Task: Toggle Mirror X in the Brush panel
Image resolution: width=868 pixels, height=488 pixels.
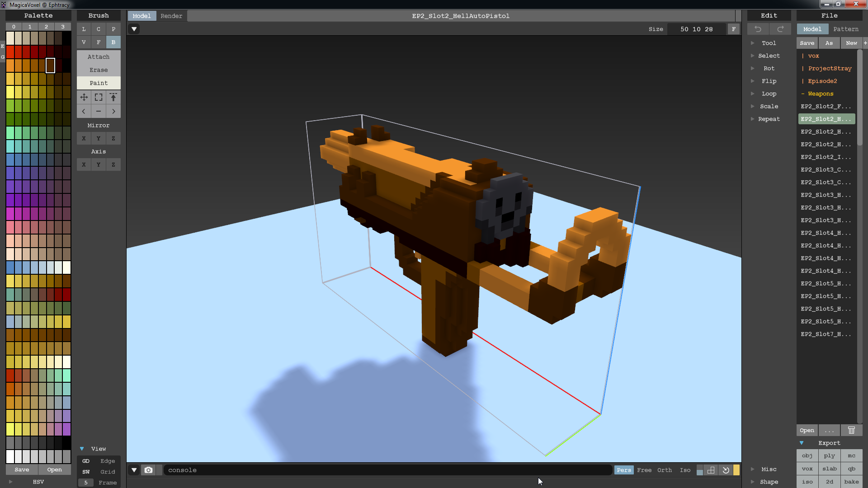Action: pos(84,138)
